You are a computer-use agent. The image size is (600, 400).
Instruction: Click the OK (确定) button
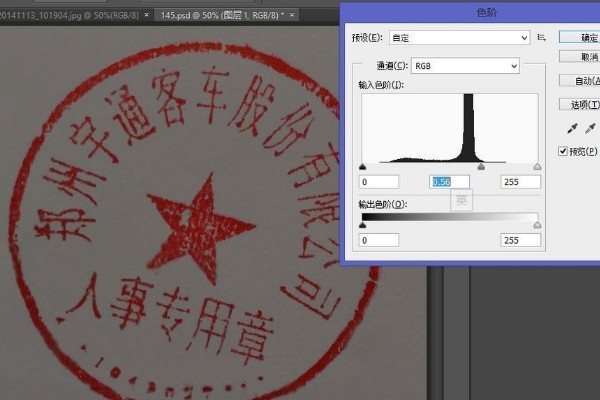click(x=585, y=37)
